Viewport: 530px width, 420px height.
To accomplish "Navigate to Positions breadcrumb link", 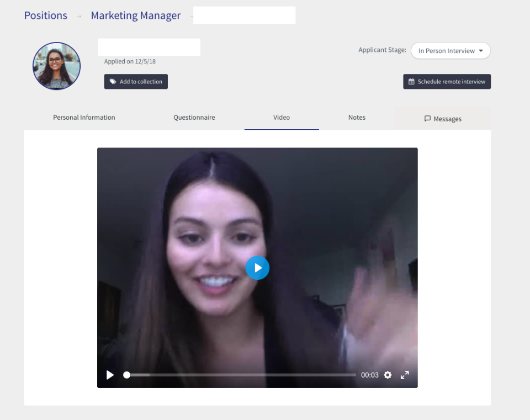I will (46, 15).
